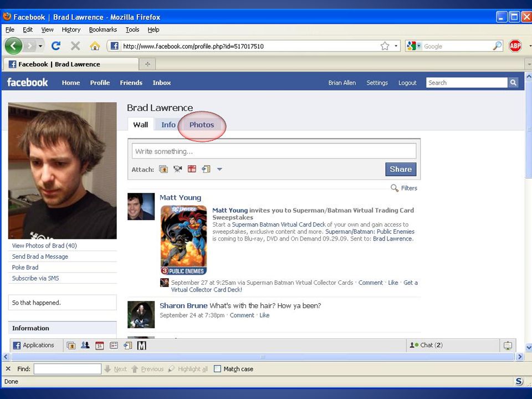This screenshot has width=532, height=399.
Task: Switch to the Info tab
Action: pyautogui.click(x=168, y=125)
